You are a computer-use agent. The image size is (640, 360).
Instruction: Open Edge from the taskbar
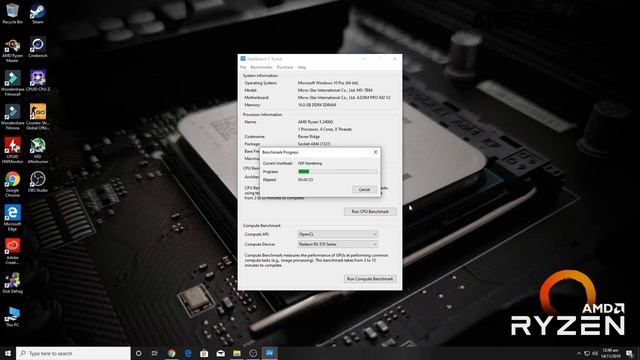point(188,353)
